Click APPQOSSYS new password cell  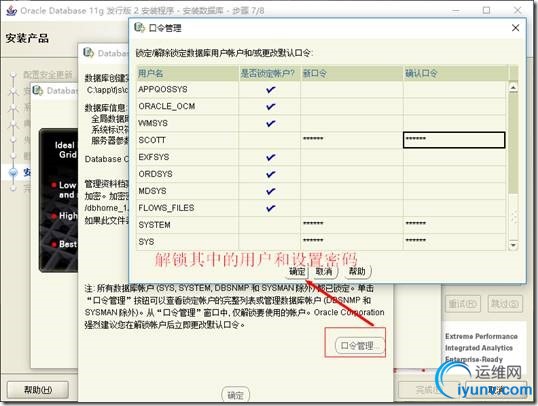[352, 90]
